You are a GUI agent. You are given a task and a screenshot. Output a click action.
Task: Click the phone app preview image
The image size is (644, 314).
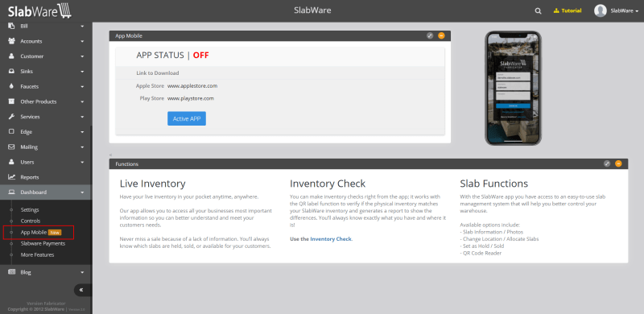(x=513, y=88)
